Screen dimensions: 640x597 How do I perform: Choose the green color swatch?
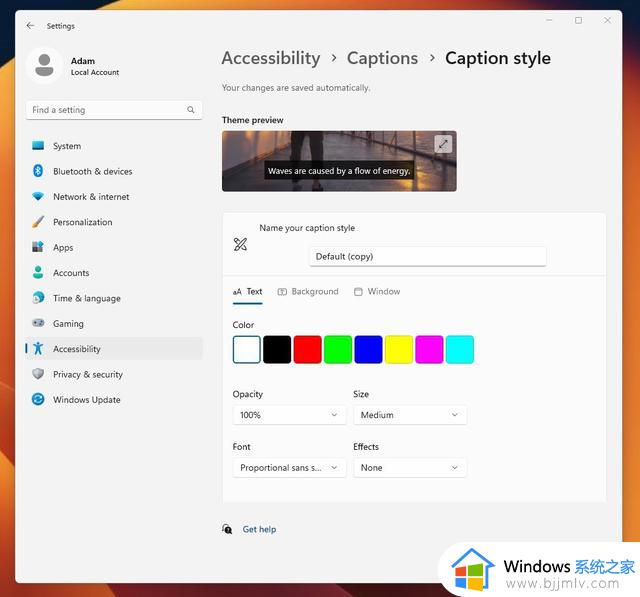(x=338, y=349)
